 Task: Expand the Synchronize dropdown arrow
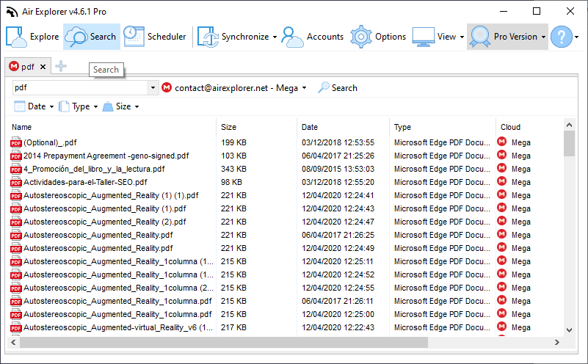click(x=275, y=37)
